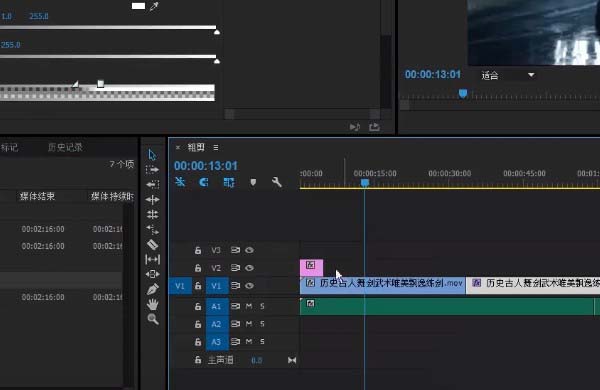Open Timeline display settings wrench

pyautogui.click(x=277, y=182)
